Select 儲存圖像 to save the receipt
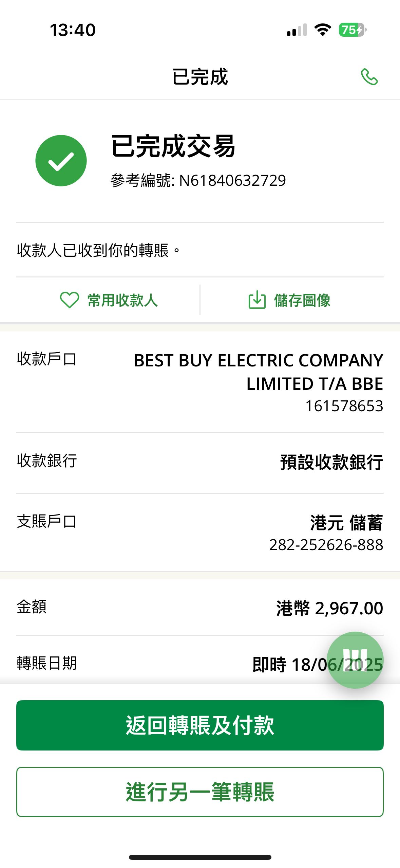The height and width of the screenshot is (868, 400). click(x=302, y=300)
